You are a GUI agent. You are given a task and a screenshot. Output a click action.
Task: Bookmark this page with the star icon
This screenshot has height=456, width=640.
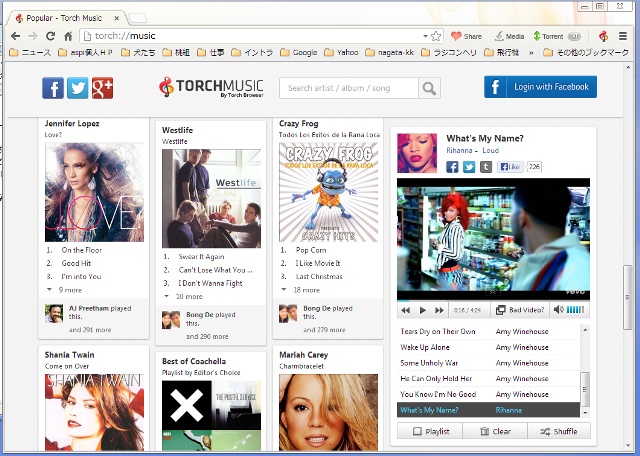coord(436,36)
